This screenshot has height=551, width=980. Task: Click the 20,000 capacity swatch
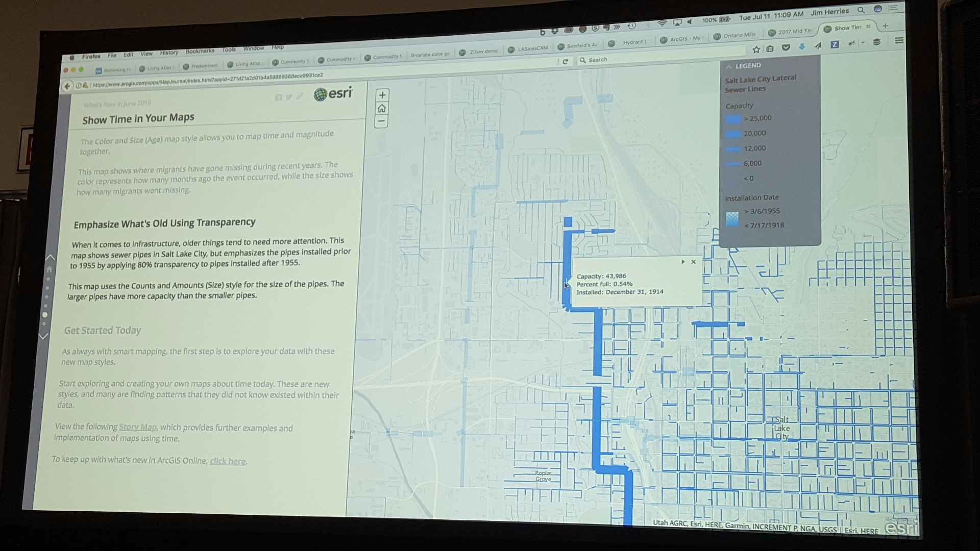point(733,134)
